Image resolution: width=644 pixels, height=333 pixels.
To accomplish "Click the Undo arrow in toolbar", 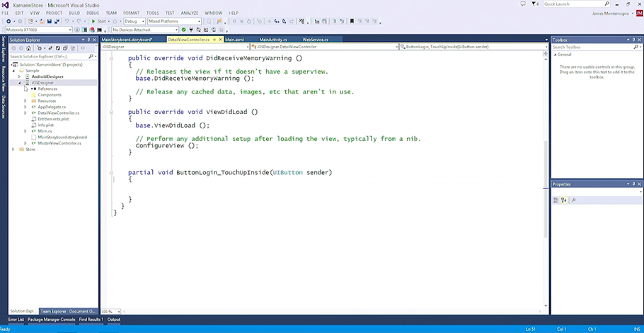I will [x=67, y=21].
